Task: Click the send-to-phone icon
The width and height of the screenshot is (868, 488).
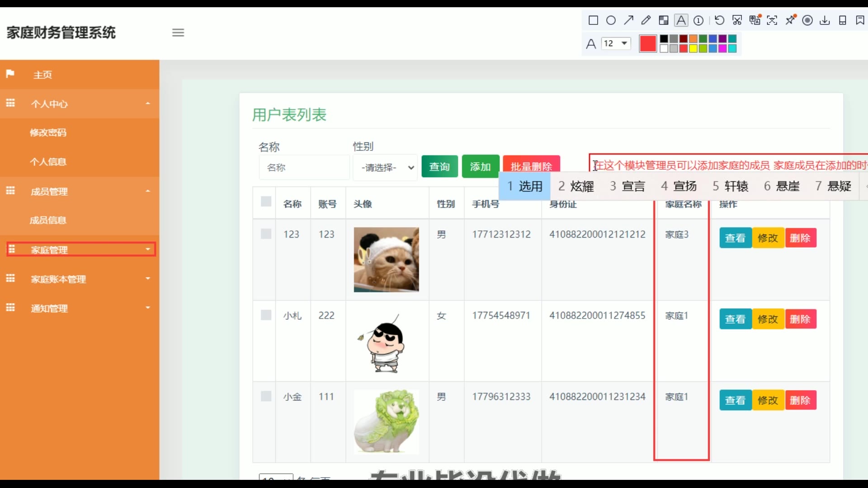Action: [x=843, y=20]
